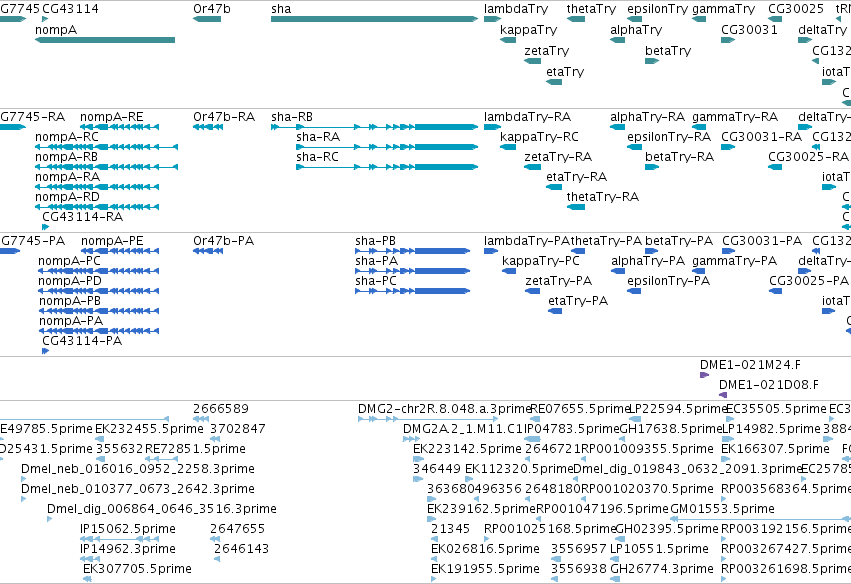
Task: Click the etaTry-PA protein label
Action: pyautogui.click(x=578, y=301)
